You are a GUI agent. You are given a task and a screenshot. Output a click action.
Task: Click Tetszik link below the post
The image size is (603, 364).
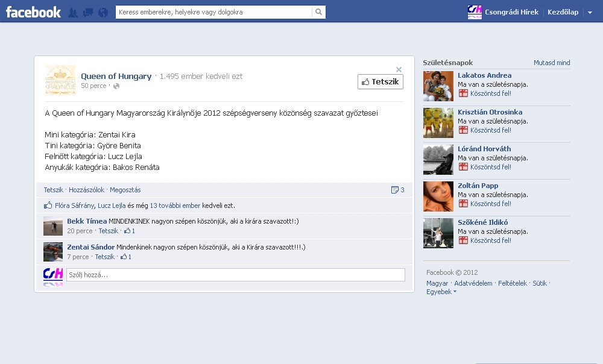(x=54, y=190)
